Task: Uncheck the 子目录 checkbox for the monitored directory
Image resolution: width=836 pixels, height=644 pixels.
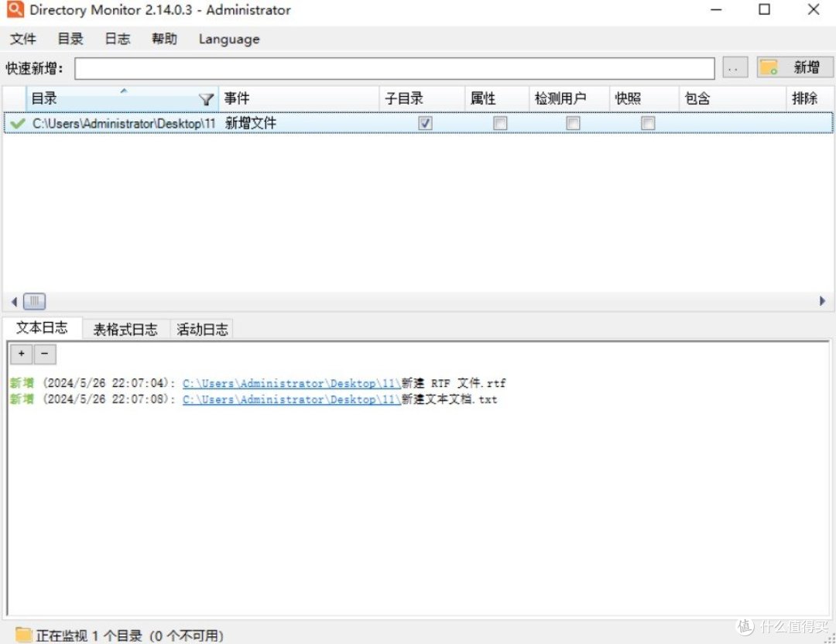Action: coord(424,123)
